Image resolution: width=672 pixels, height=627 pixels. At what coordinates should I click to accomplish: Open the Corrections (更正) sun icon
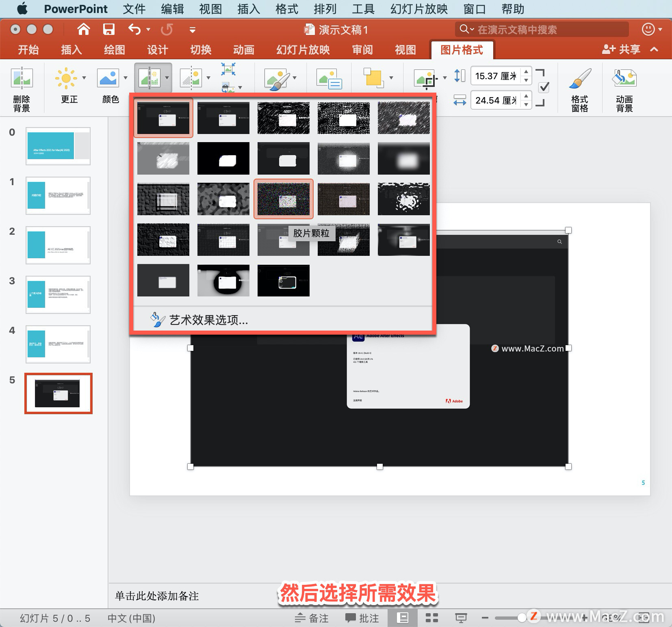[66, 78]
